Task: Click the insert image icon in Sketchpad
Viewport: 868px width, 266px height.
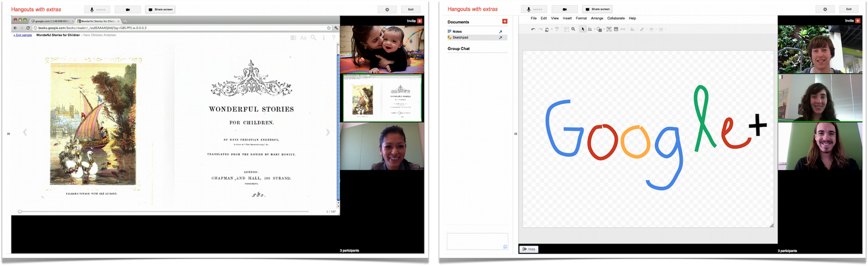Action: click(616, 29)
